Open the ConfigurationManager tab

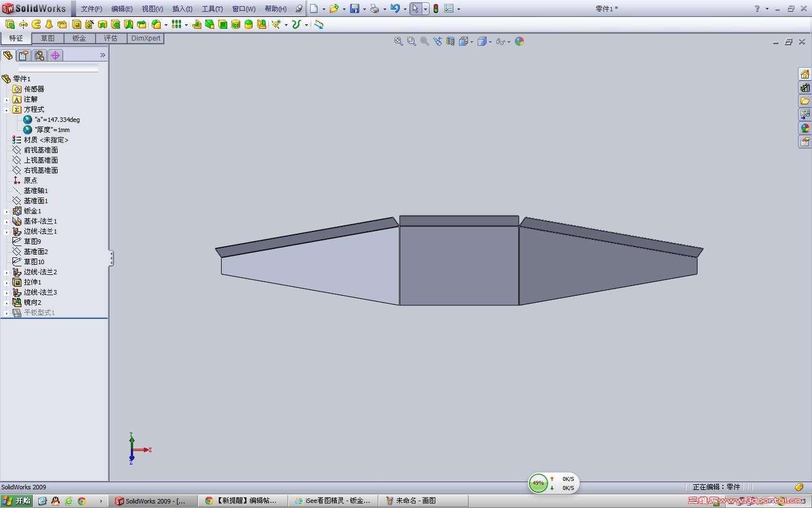pyautogui.click(x=39, y=55)
